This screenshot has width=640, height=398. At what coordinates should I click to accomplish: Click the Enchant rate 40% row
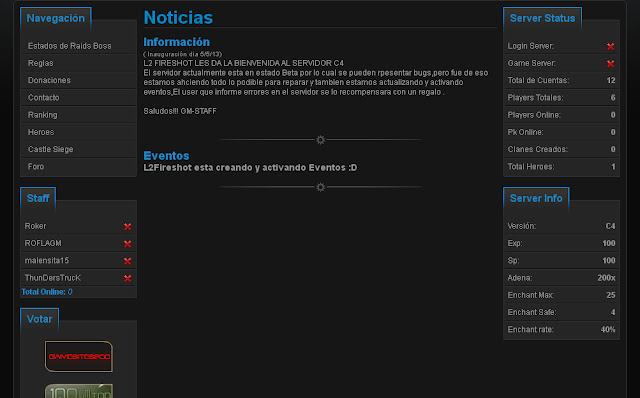[561, 329]
